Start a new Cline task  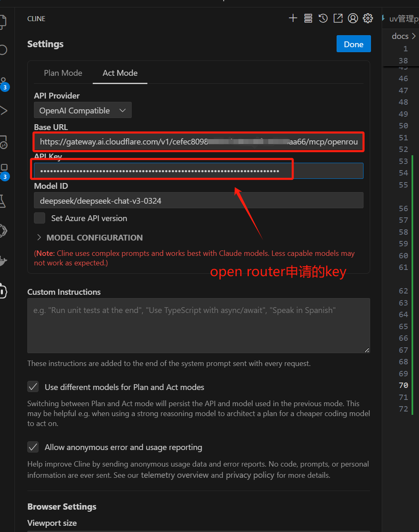tap(293, 18)
